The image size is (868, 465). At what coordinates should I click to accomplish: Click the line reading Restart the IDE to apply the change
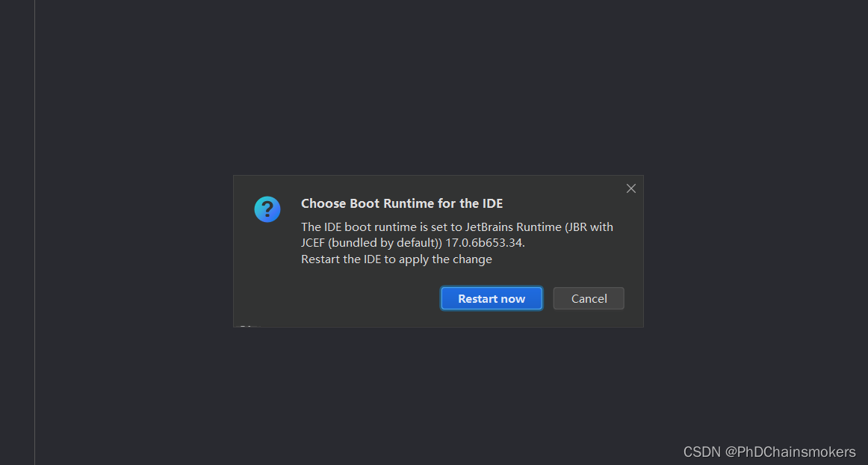[396, 259]
